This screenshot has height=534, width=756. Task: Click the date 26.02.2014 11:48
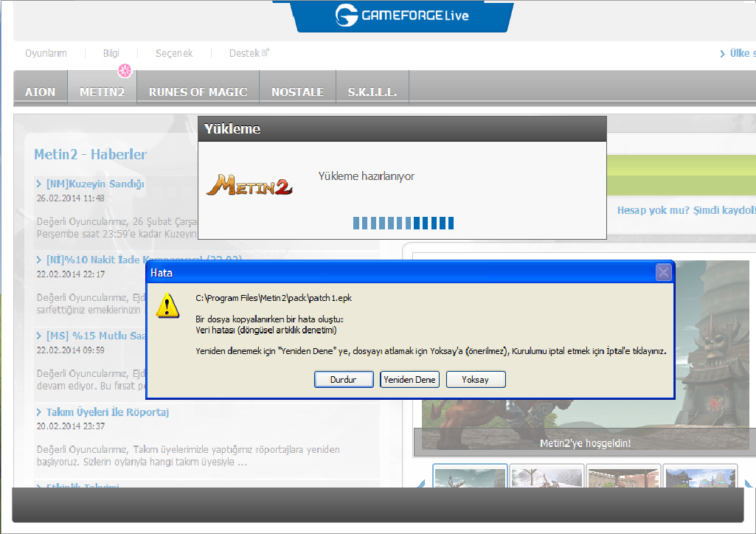tap(70, 198)
